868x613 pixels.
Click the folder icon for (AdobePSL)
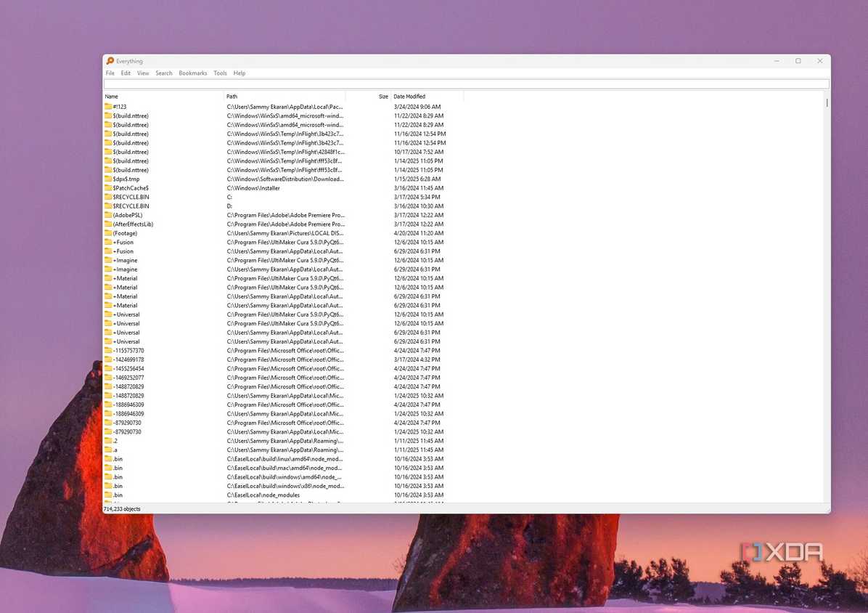tap(108, 215)
